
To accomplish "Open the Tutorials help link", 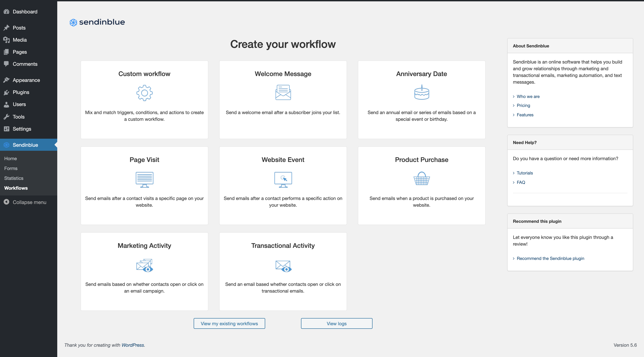I will (525, 173).
